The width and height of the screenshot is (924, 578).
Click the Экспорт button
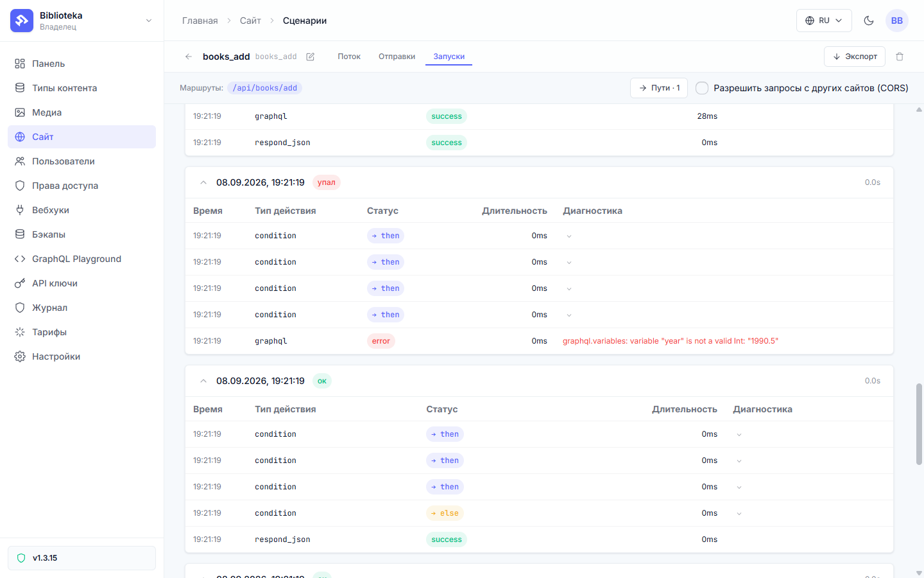(x=855, y=57)
